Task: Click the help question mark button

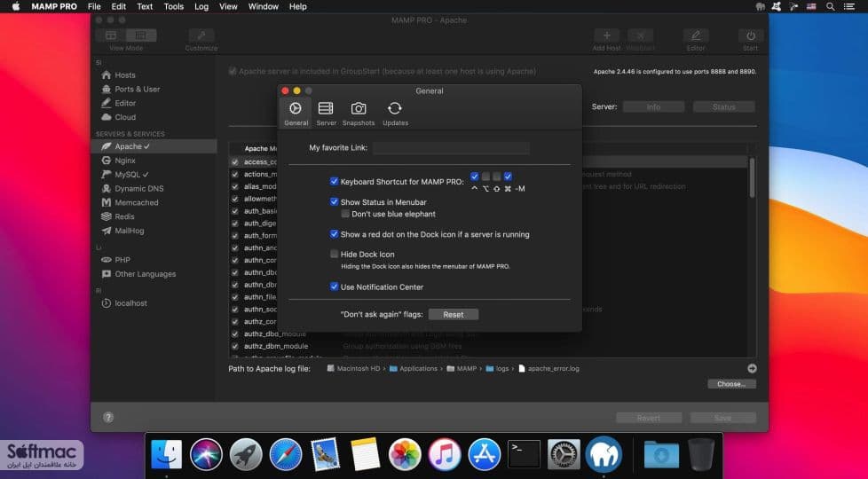Action: point(108,418)
